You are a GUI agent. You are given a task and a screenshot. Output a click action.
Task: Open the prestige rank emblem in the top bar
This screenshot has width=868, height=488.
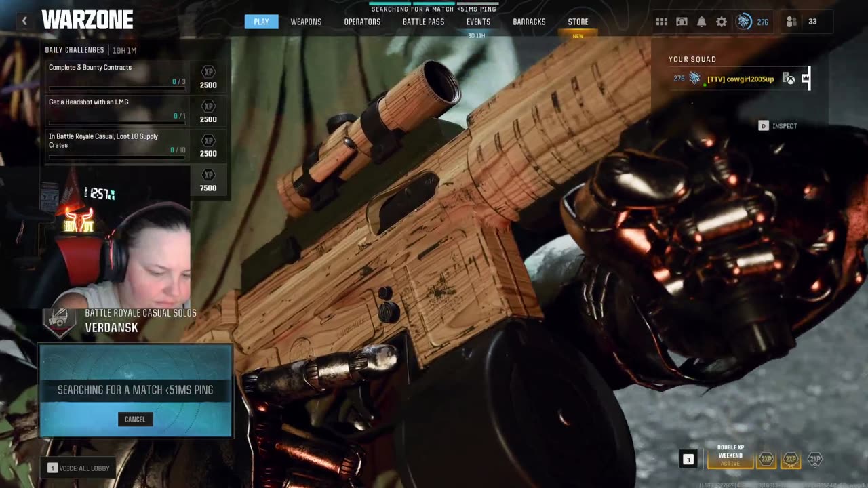744,22
